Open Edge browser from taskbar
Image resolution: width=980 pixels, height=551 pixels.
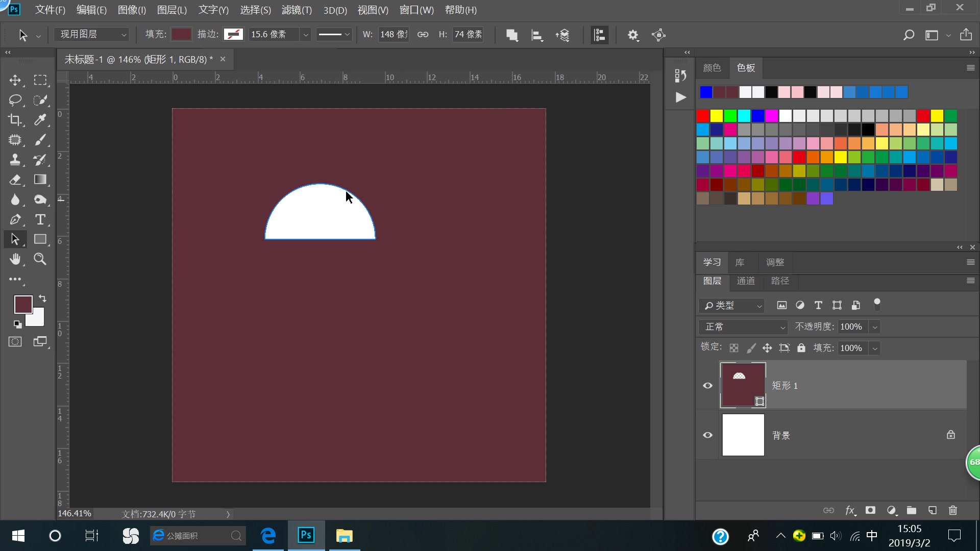268,536
